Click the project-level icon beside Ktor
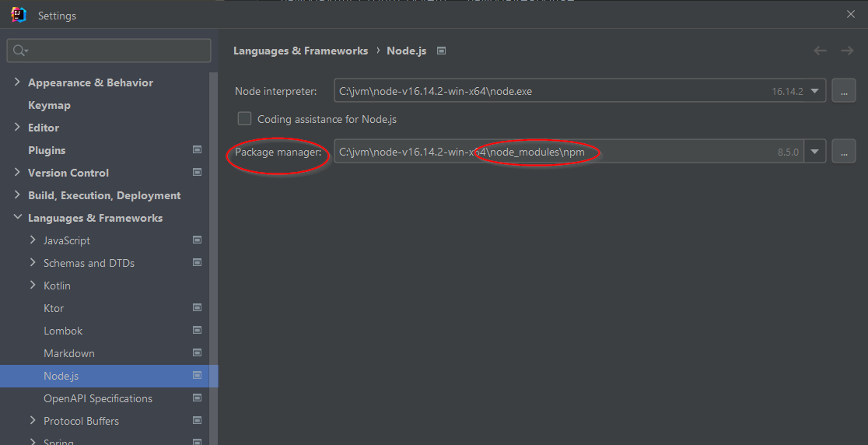 (197, 307)
